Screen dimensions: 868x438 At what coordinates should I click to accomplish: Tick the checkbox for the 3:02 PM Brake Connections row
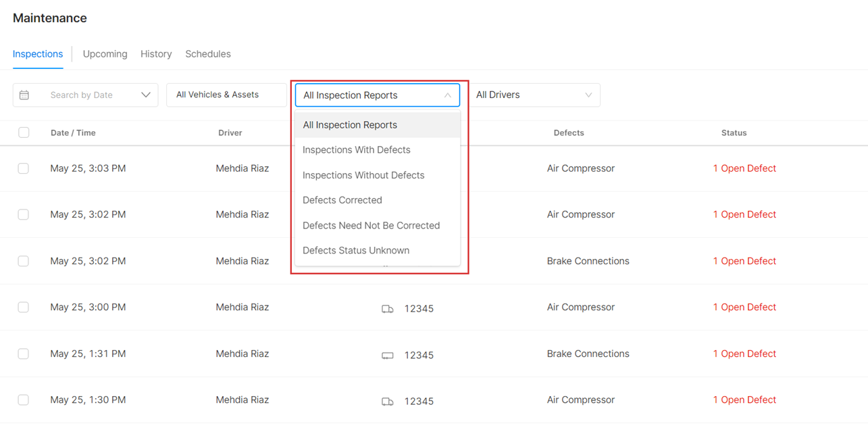(24, 261)
